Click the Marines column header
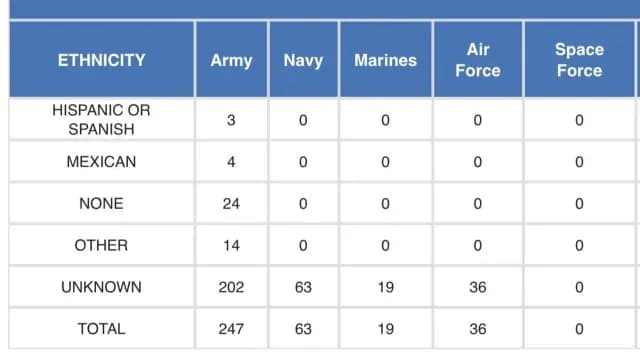Image resolution: width=640 pixels, height=360 pixels. (x=385, y=60)
